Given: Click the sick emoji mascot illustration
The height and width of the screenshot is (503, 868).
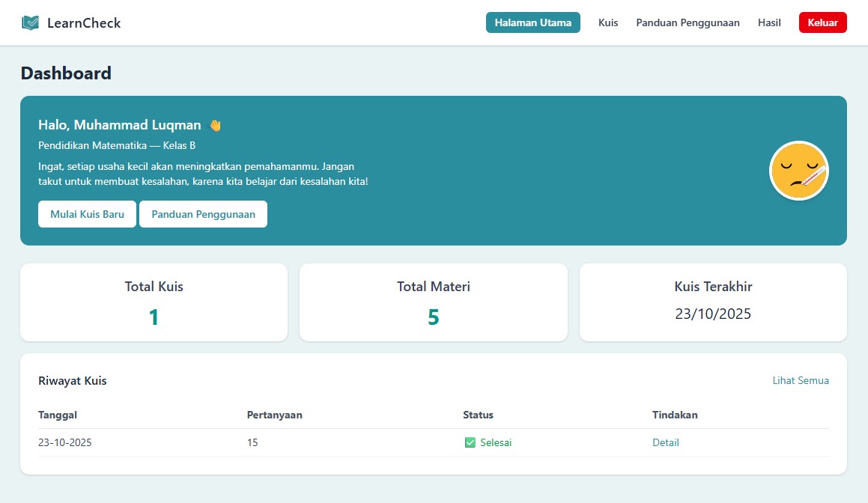Looking at the screenshot, I should coord(798,171).
